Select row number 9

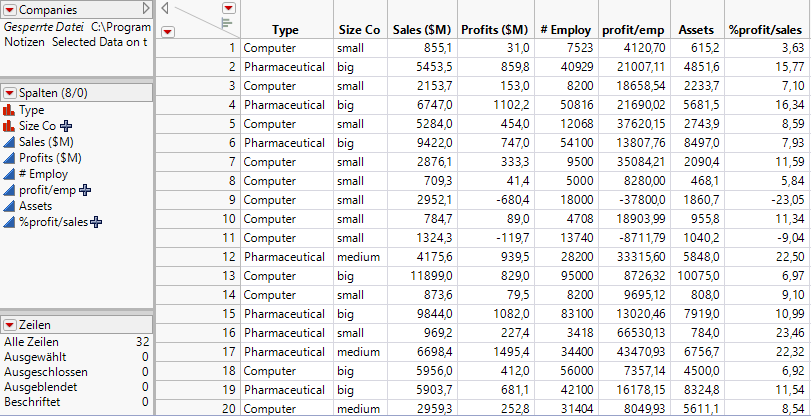point(198,200)
